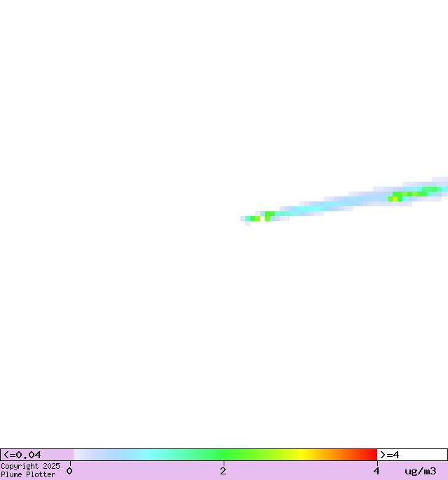Image resolution: width=448 pixels, height=480 pixels.
Task: Click the plume's far right end at image edge
Action: coord(443,184)
